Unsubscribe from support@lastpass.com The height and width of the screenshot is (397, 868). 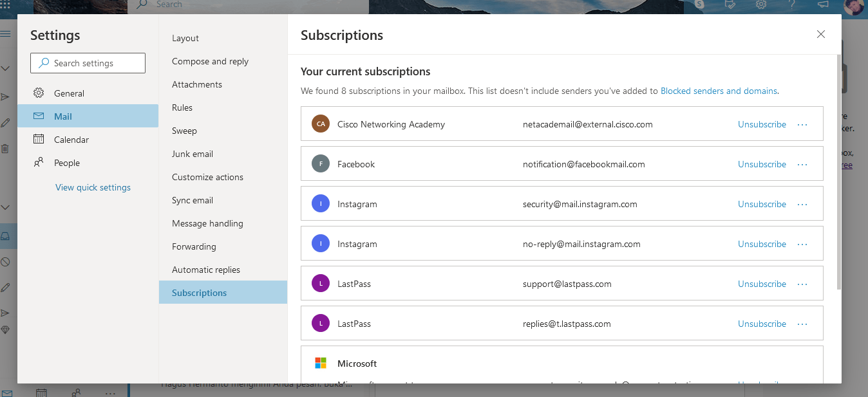762,284
